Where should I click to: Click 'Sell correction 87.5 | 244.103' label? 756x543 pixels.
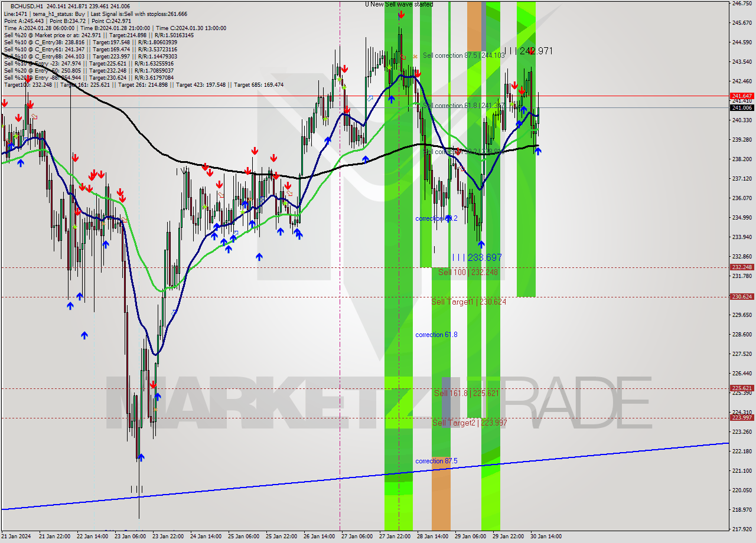pyautogui.click(x=464, y=55)
